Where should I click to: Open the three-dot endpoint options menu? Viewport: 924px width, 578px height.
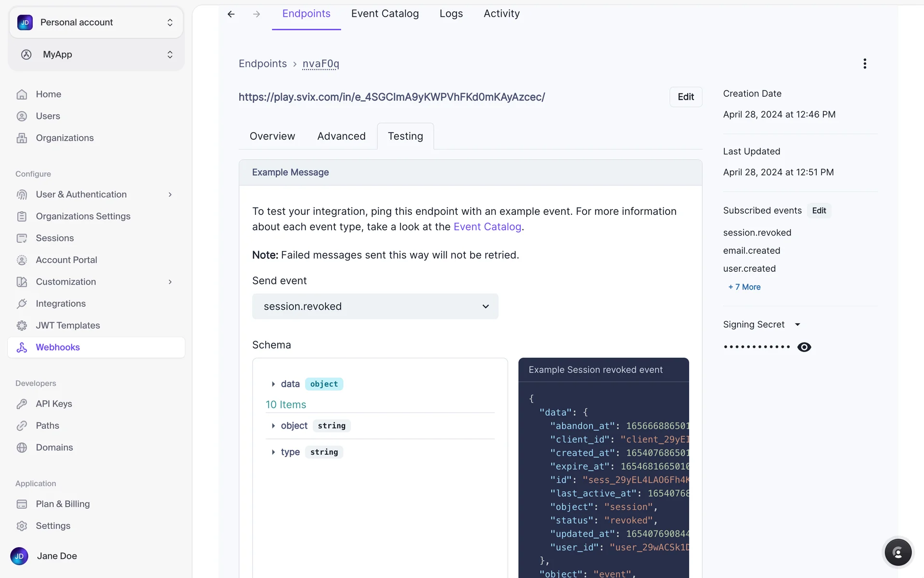pyautogui.click(x=865, y=64)
